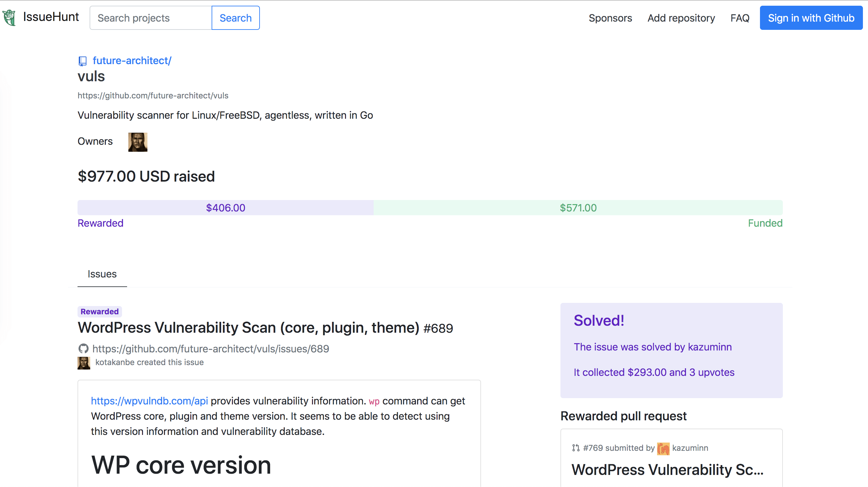868x487 pixels.
Task: Click Sign in with Github button
Action: click(811, 18)
